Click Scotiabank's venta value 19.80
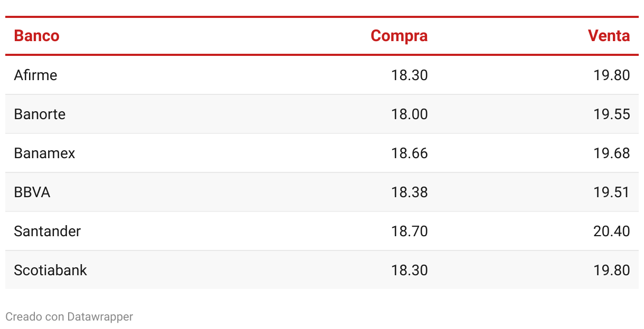Image resolution: width=644 pixels, height=329 pixels. pyautogui.click(x=612, y=270)
